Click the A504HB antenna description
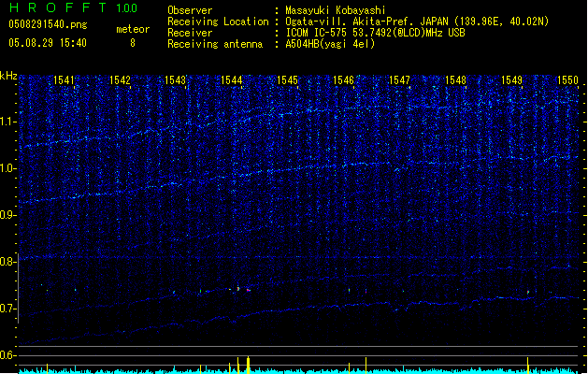This screenshot has width=588, height=374. [330, 44]
